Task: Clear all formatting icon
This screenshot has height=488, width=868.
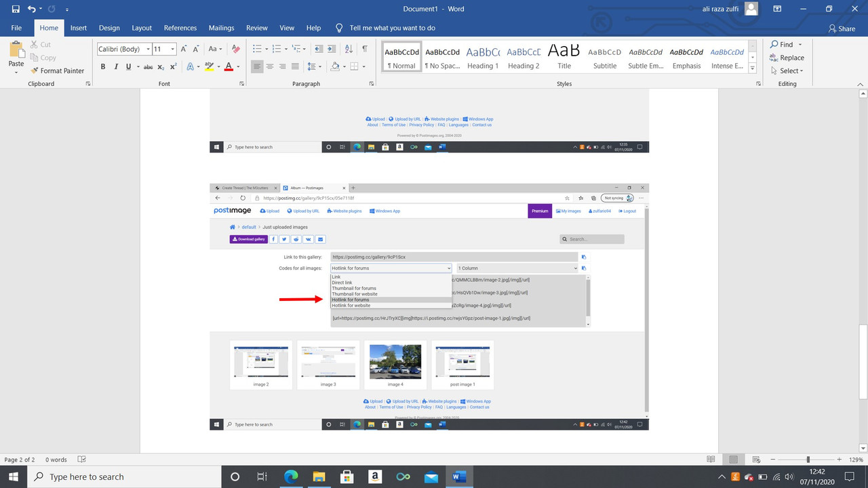Action: 236,49
